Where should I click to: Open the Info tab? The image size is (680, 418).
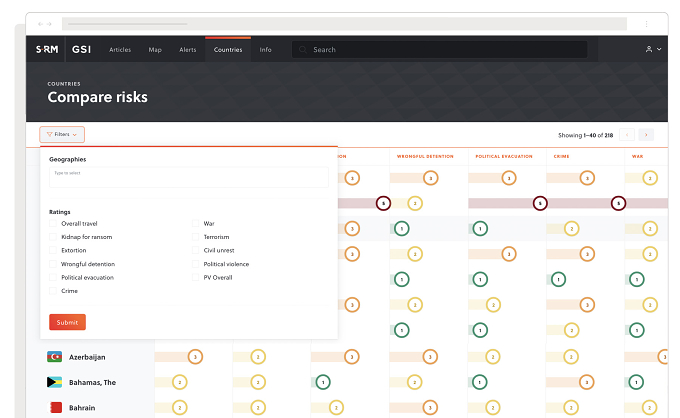pos(265,49)
